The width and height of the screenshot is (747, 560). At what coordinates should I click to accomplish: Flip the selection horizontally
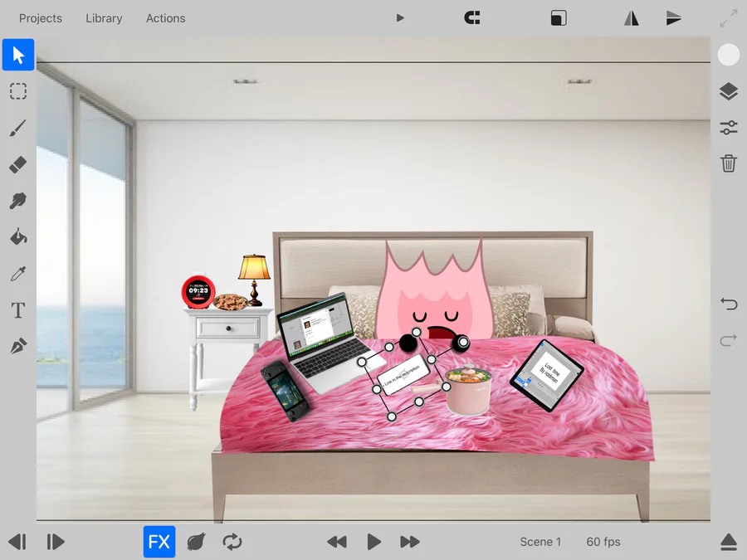point(632,18)
